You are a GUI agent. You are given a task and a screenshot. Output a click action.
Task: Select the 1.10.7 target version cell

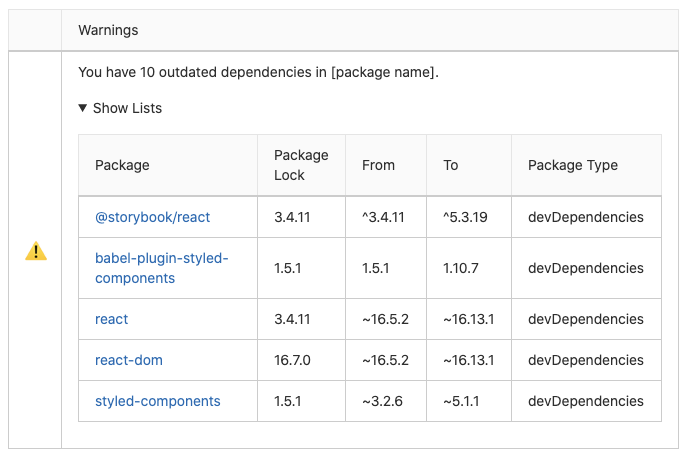(461, 268)
